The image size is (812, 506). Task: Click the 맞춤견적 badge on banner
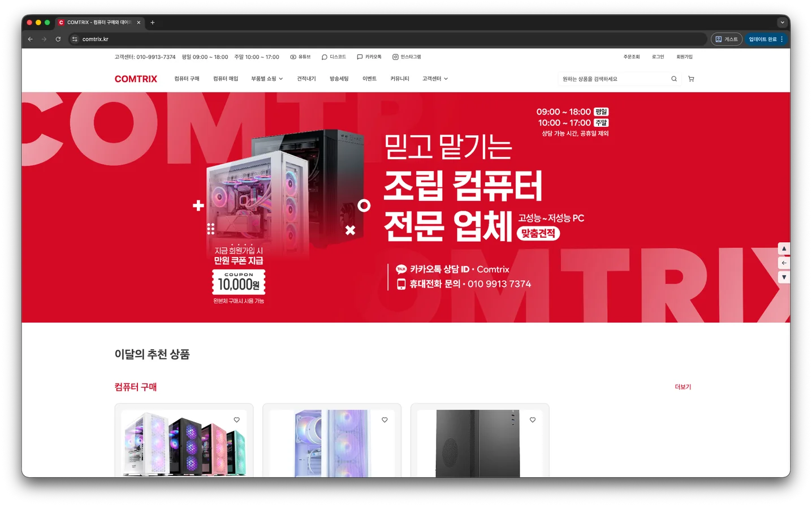[538, 233]
